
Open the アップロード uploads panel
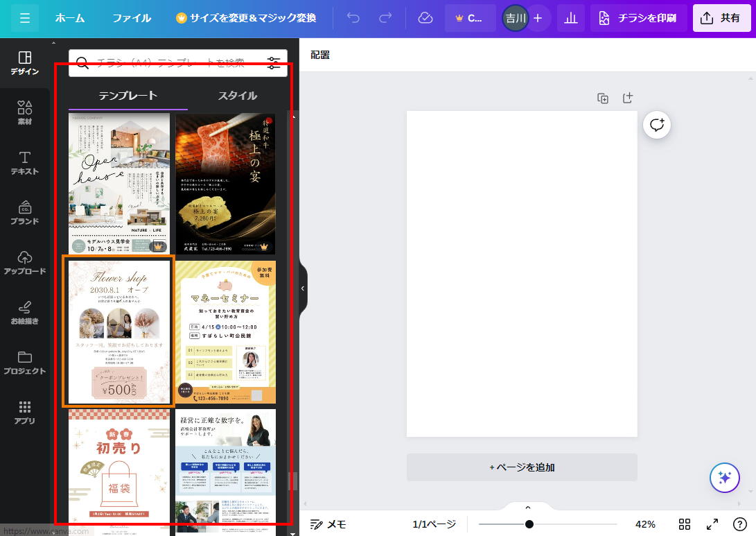point(25,262)
